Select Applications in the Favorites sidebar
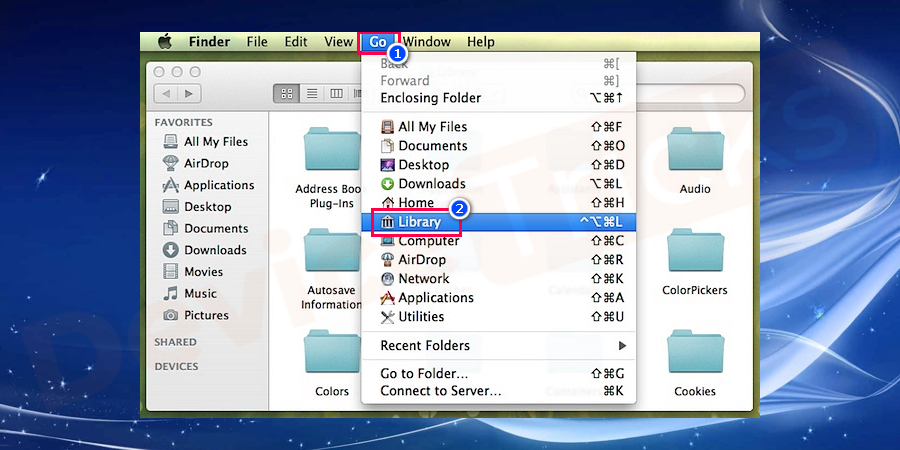 [x=218, y=185]
